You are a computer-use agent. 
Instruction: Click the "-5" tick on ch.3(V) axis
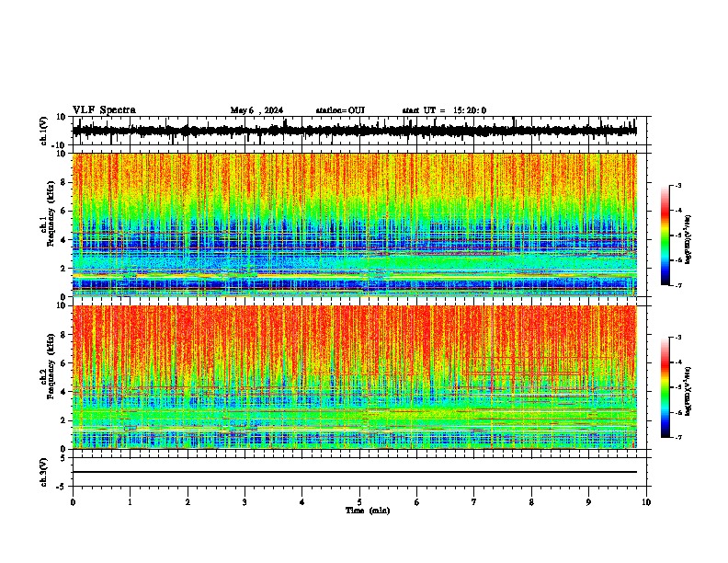coord(62,487)
